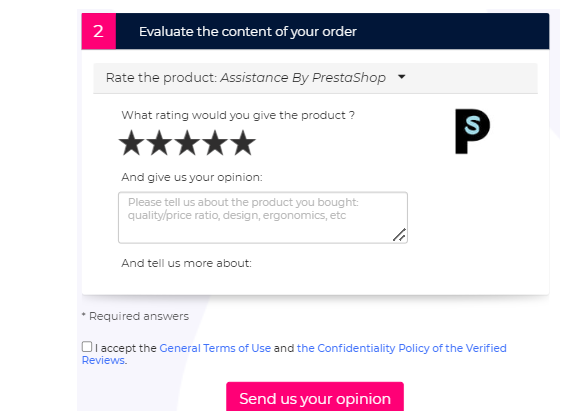This screenshot has height=412, width=578.
Task: Expand the product dropdown arrow
Action: 402,77
